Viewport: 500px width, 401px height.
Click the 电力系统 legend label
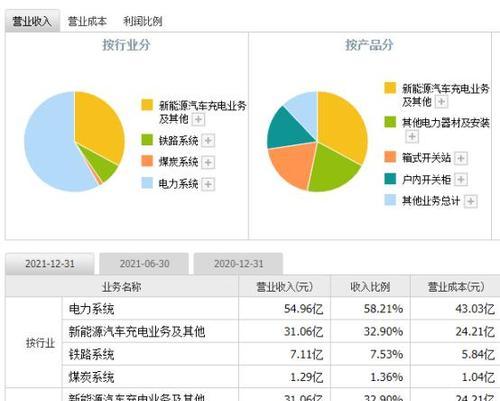click(178, 184)
